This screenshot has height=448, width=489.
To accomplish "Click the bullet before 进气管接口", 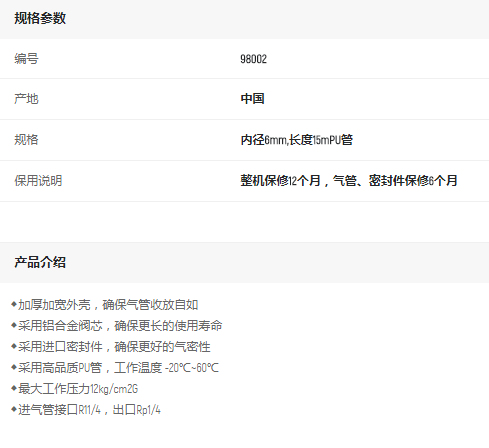I will pos(14,409).
